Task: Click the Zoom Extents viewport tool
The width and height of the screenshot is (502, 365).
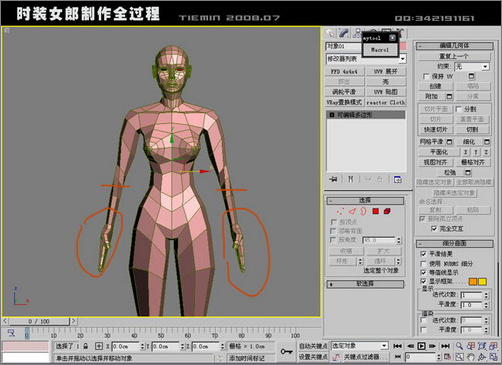Action: pyautogui.click(x=482, y=346)
